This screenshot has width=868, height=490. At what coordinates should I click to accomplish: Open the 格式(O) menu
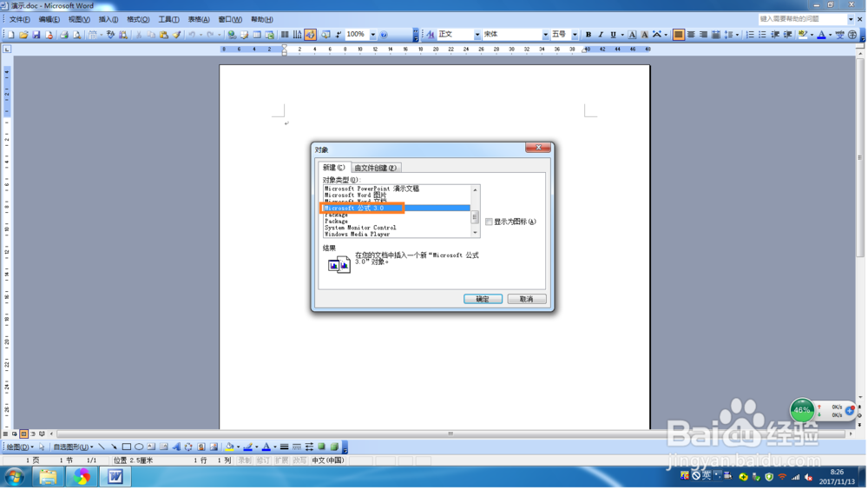point(138,19)
